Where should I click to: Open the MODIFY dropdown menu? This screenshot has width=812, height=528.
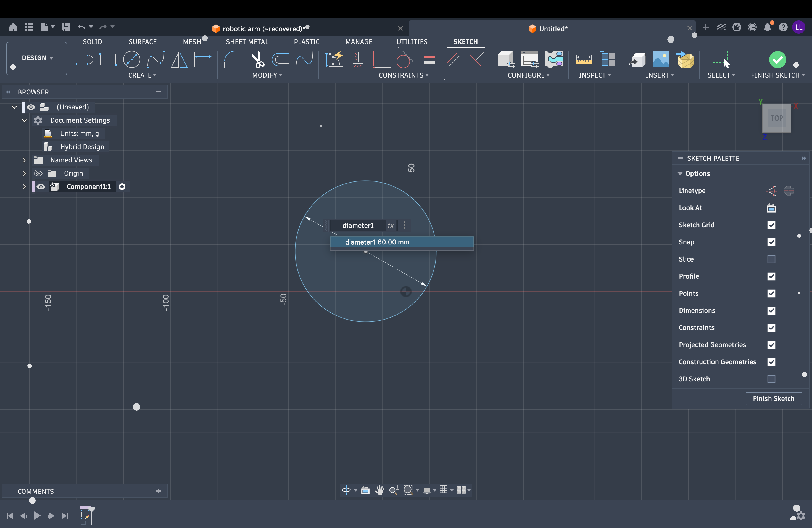pos(267,75)
